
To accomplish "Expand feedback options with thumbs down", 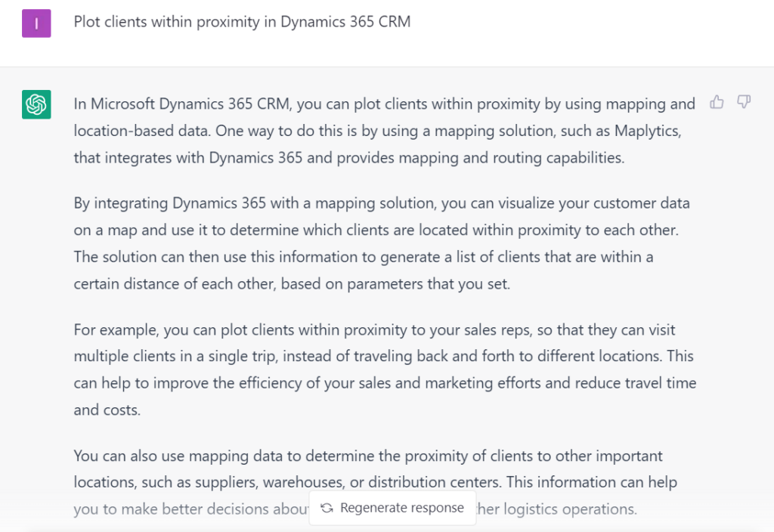I will coord(744,102).
